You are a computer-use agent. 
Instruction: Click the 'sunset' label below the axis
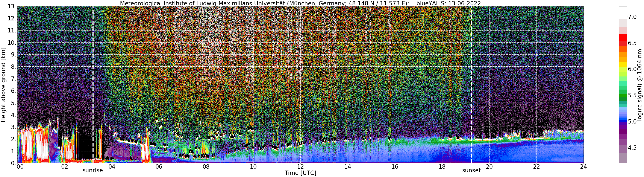pos(471,171)
